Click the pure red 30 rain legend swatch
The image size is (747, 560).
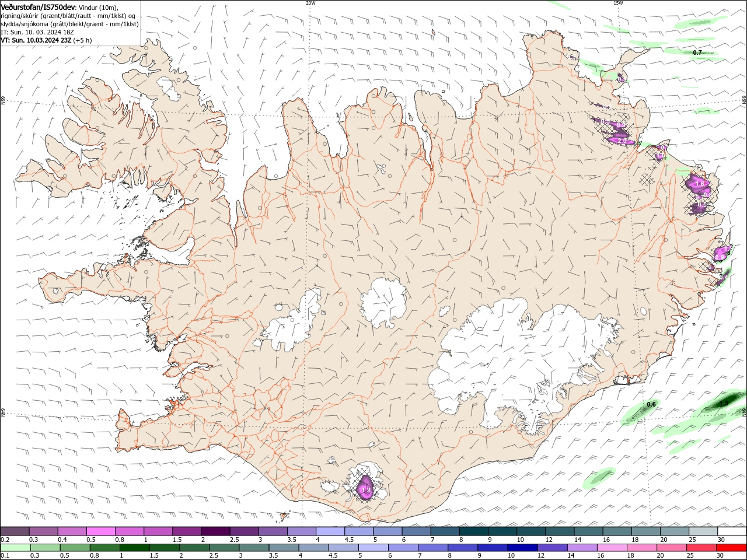coord(731,548)
